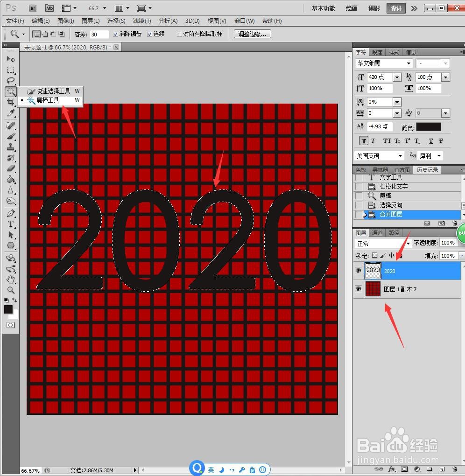The height and width of the screenshot is (476, 465).
Task: Click the foreground color swatch
Action: [8, 309]
